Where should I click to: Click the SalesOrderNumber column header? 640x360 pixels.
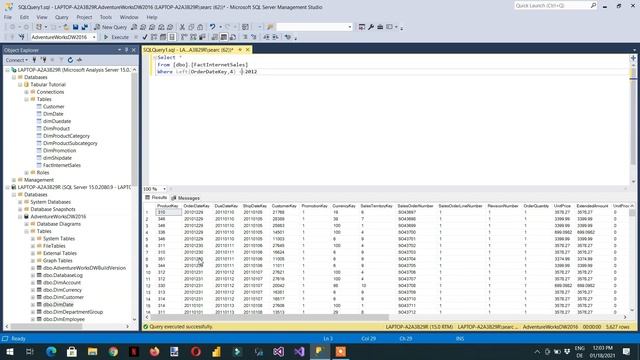click(x=415, y=206)
